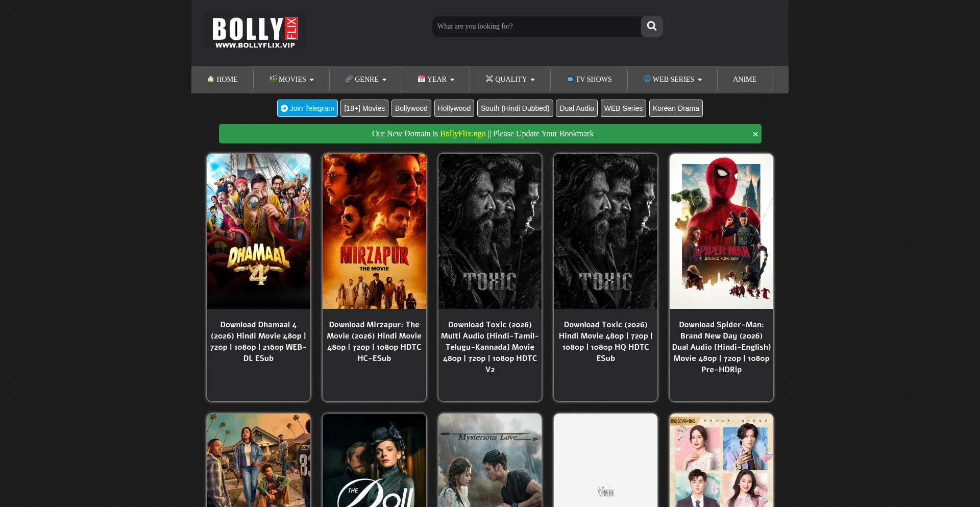Click Download Spider-Man Brand New Day title
The height and width of the screenshot is (507, 980).
721,347
